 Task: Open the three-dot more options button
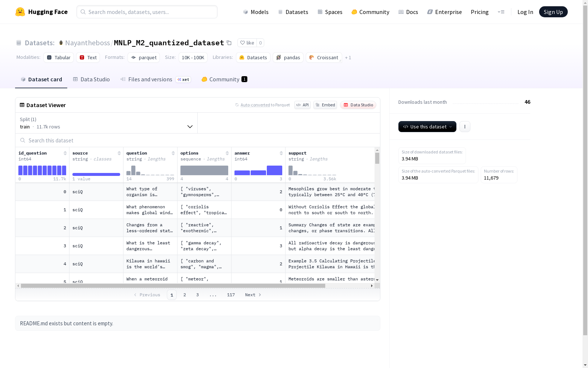click(465, 127)
